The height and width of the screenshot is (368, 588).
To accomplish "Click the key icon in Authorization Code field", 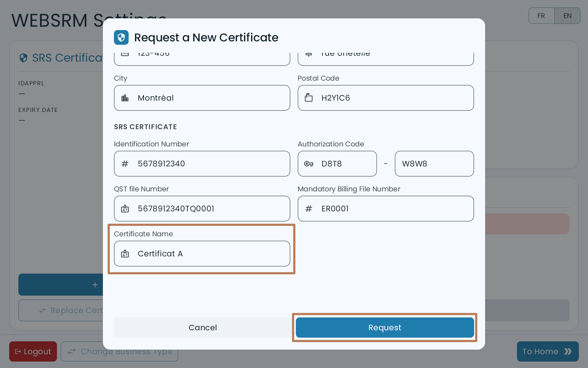I will coord(309,164).
